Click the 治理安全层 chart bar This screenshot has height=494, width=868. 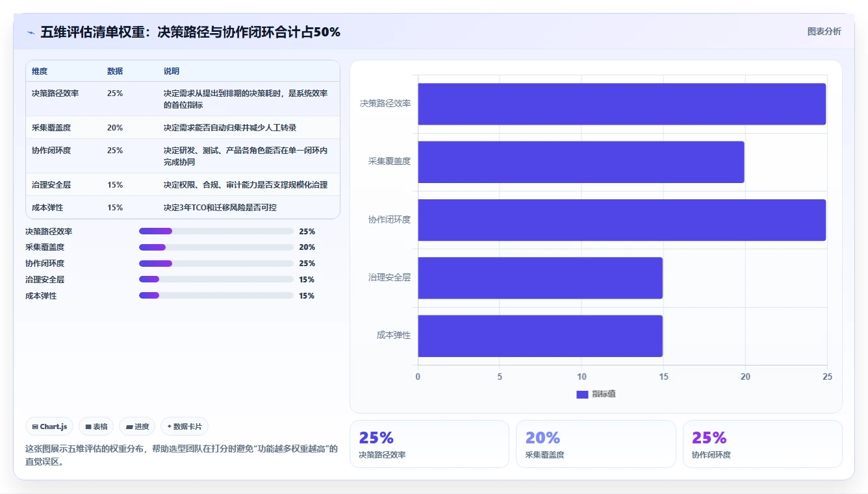[x=540, y=278]
